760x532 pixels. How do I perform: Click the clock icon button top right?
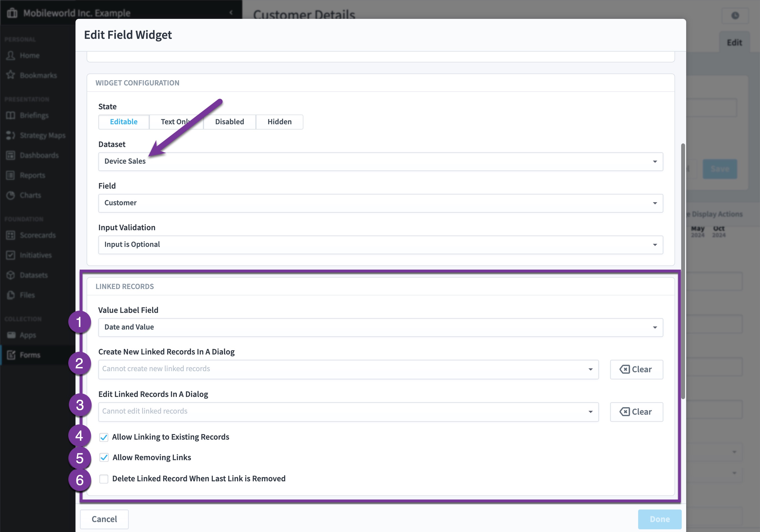tap(735, 15)
